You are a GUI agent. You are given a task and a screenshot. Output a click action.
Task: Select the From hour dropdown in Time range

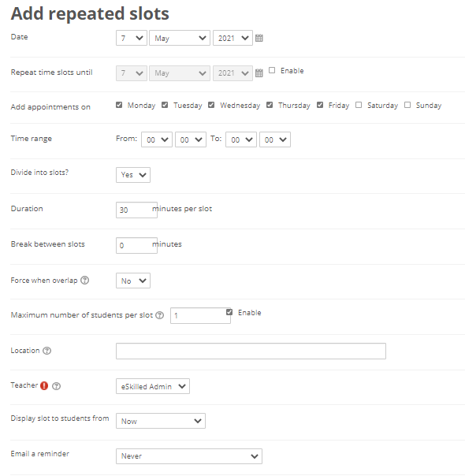coord(157,139)
